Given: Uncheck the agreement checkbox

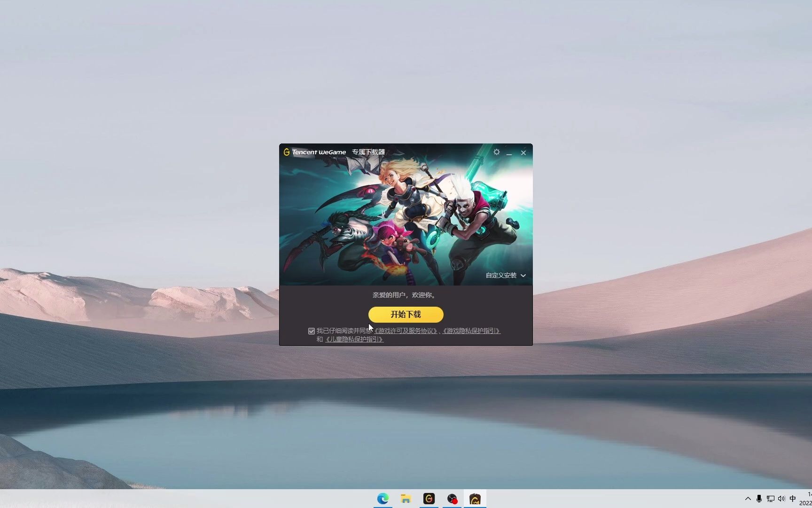Looking at the screenshot, I should click(x=311, y=331).
